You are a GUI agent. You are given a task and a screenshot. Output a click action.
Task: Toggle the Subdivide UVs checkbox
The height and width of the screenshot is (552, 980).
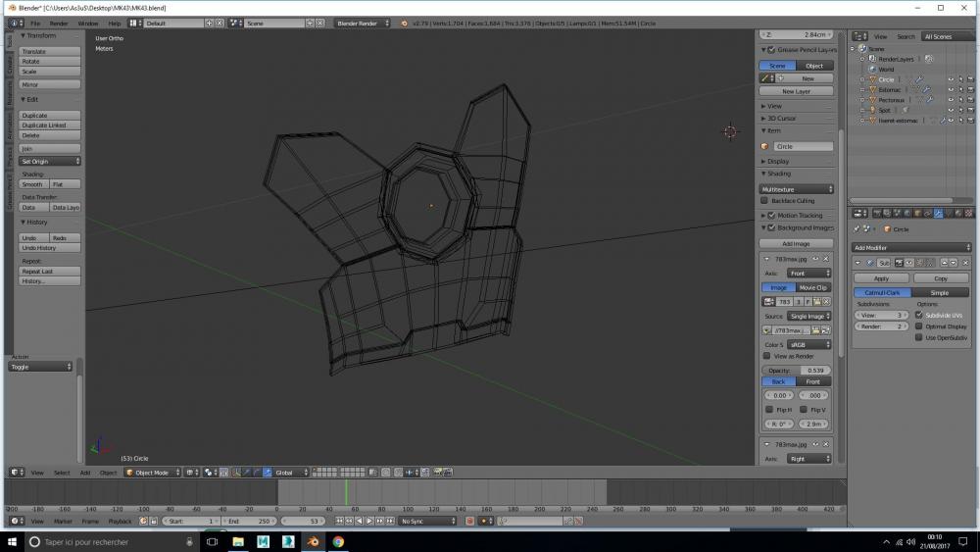click(918, 315)
